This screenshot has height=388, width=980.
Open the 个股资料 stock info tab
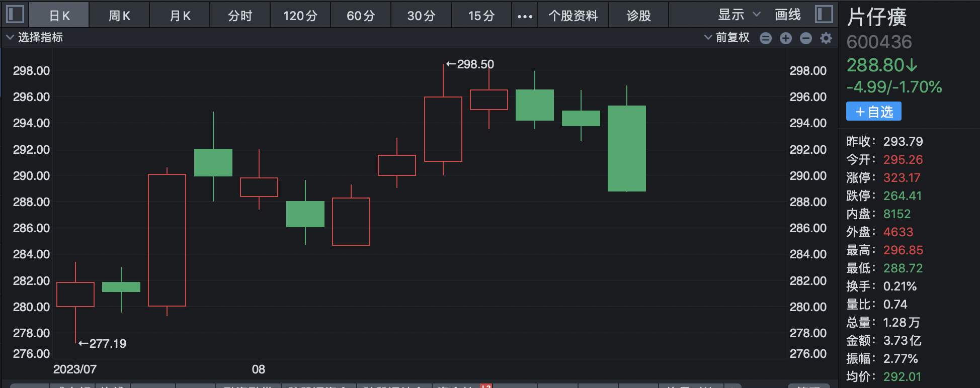(x=573, y=16)
